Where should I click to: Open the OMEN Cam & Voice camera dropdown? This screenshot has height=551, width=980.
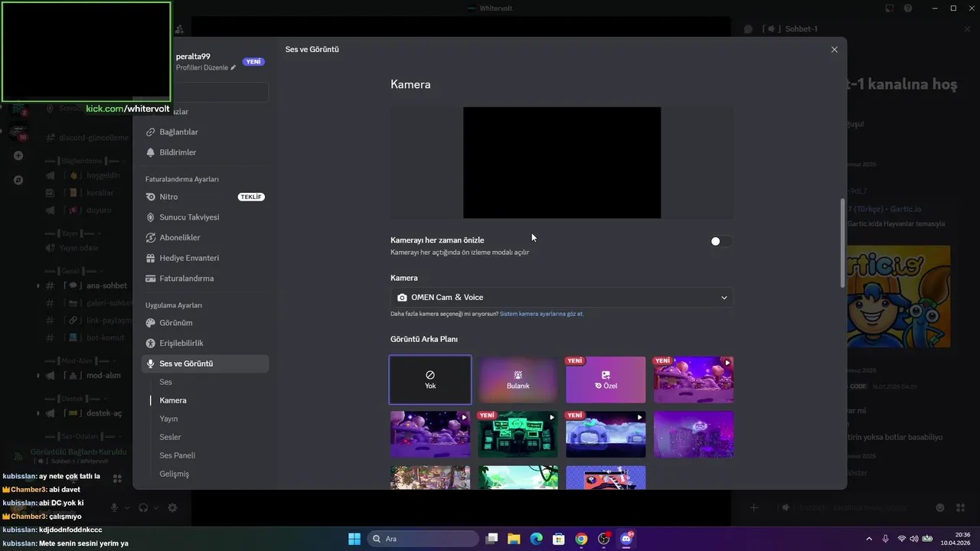pos(561,297)
